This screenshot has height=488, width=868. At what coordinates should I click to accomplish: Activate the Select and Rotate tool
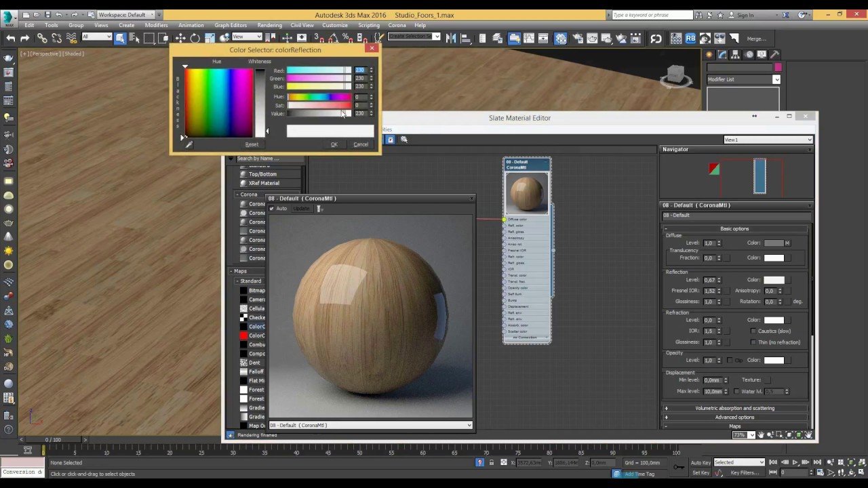pyautogui.click(x=195, y=39)
